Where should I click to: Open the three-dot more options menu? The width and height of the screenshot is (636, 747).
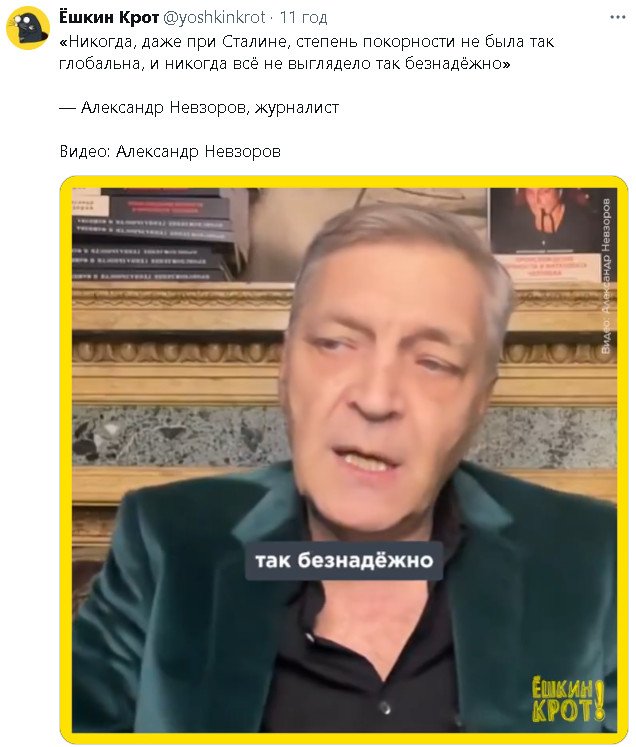617,17
